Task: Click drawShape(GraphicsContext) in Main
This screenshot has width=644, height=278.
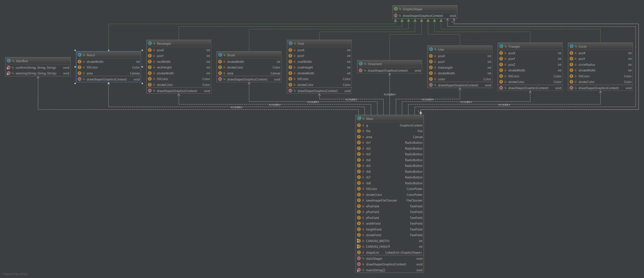Action: [390, 264]
